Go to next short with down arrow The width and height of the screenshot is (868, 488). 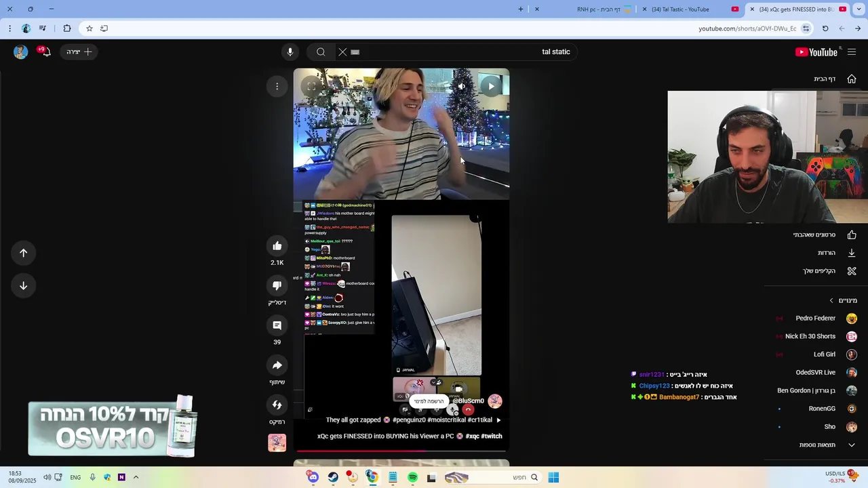(23, 285)
